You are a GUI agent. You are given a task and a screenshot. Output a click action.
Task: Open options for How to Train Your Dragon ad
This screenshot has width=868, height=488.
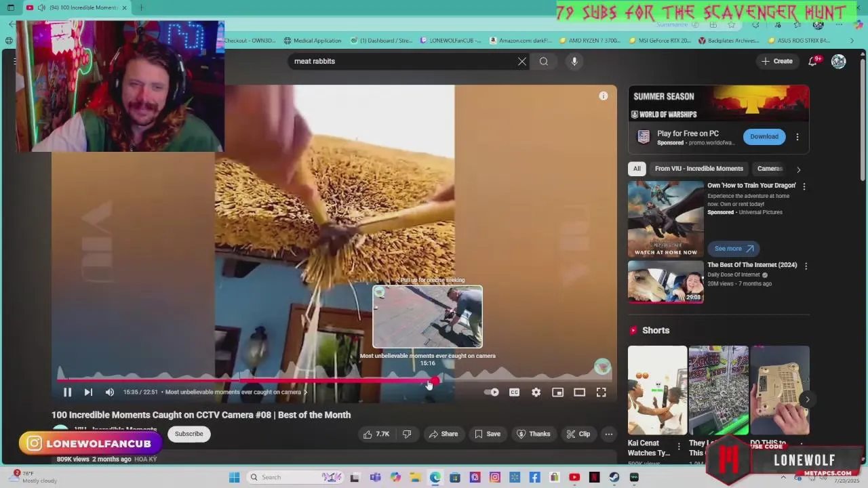point(804,186)
